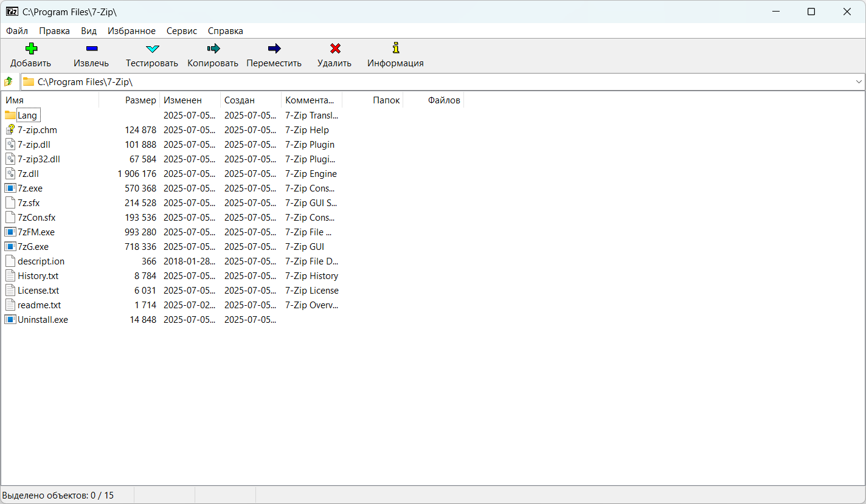Go up one folder level icon

[x=9, y=81]
